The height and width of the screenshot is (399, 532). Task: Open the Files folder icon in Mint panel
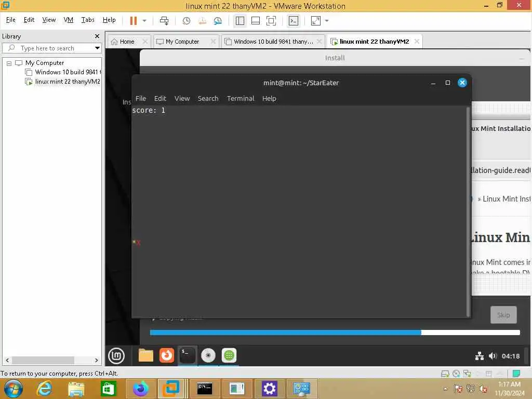pos(146,355)
